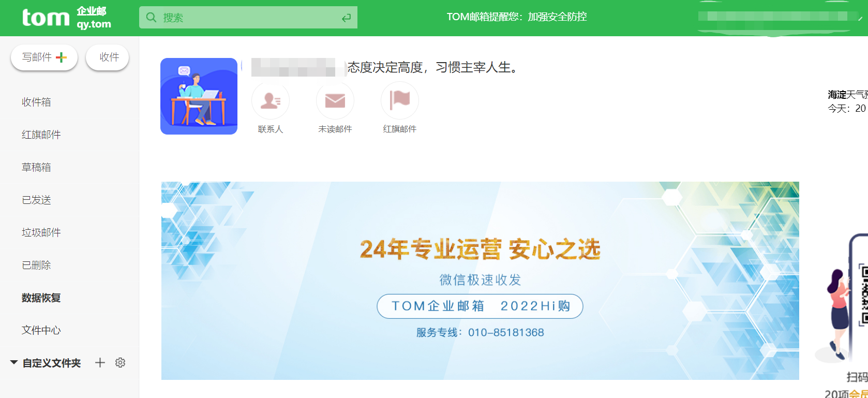Click the enter arrow icon in search box
The height and width of the screenshot is (398, 868).
(x=346, y=18)
